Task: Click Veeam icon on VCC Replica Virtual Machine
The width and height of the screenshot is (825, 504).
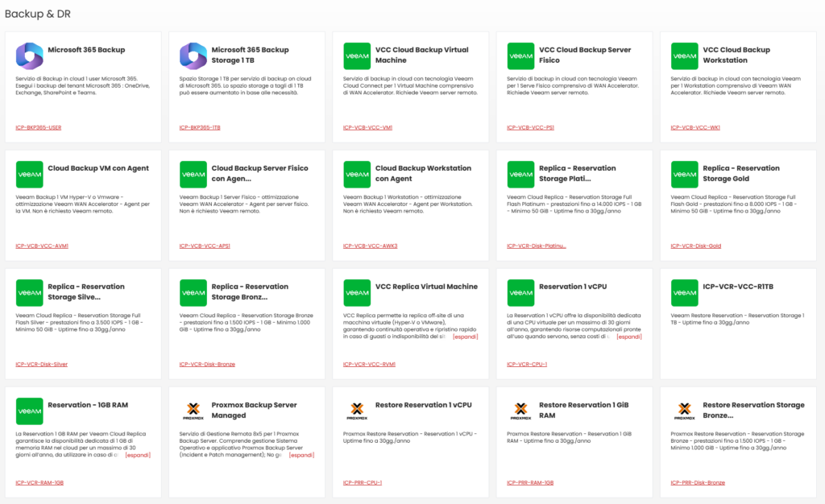Action: pyautogui.click(x=357, y=292)
